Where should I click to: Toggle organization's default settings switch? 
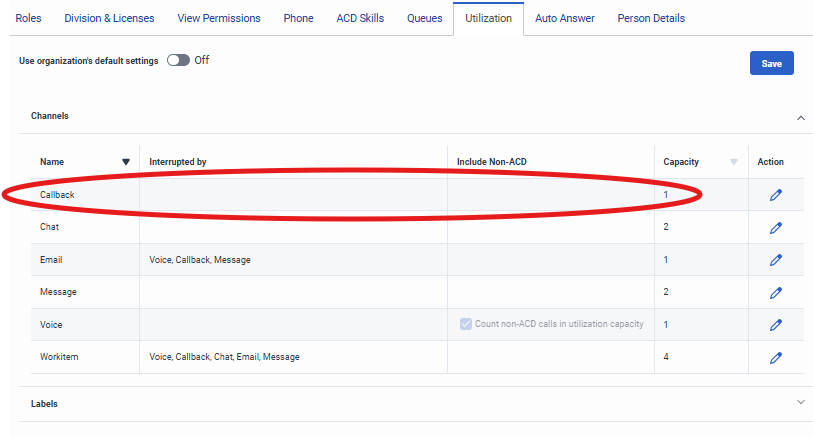[x=178, y=60]
